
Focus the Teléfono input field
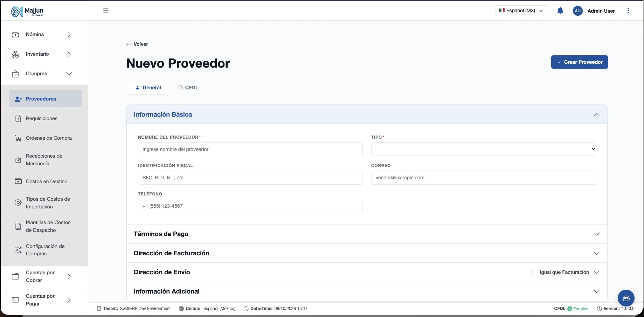click(250, 206)
